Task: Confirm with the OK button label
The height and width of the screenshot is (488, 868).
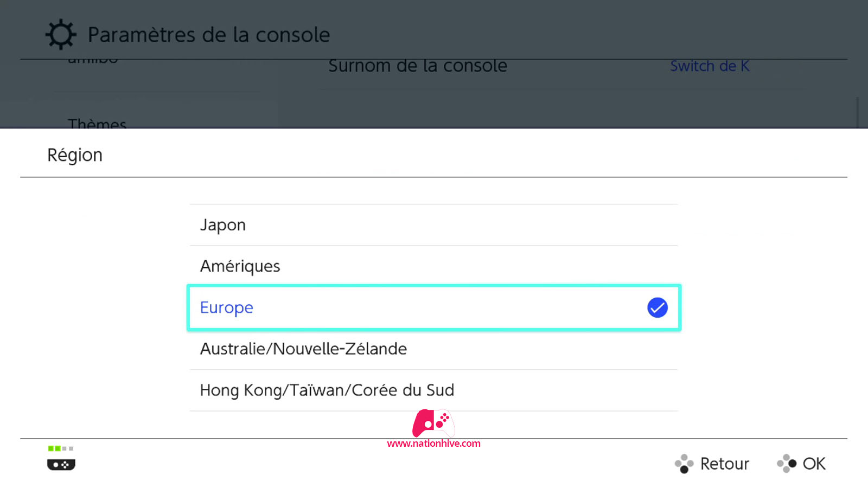Action: (x=814, y=464)
